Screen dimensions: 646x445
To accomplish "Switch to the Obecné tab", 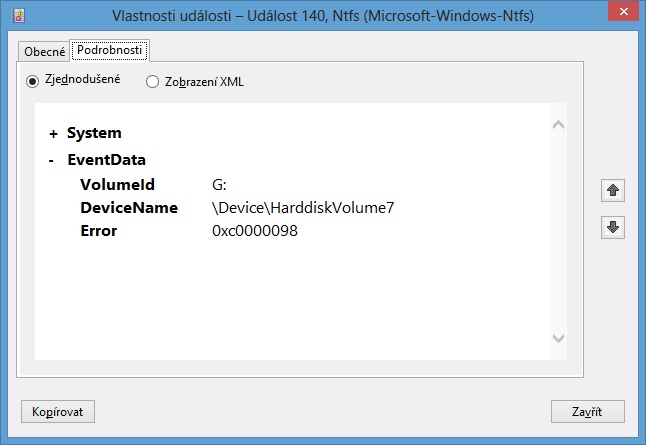I will [x=44, y=51].
